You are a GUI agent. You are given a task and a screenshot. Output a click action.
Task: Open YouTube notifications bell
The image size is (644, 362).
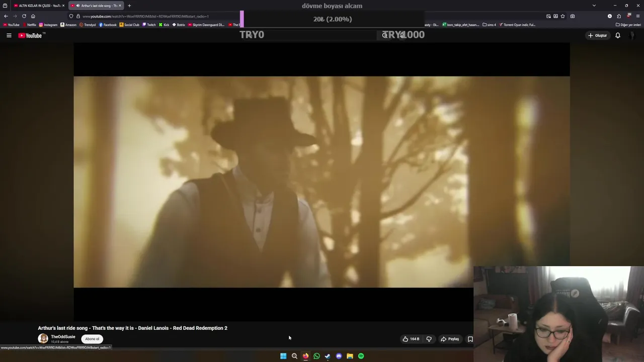(618, 36)
